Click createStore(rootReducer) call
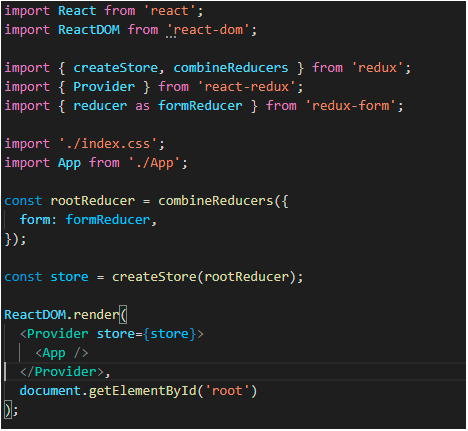468x431 pixels. (x=204, y=277)
